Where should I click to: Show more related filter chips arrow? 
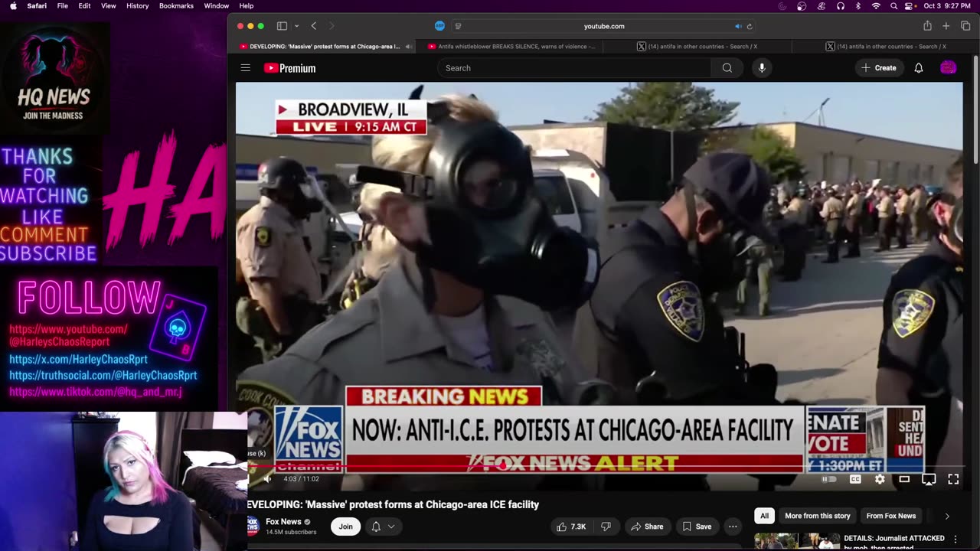[x=947, y=516]
